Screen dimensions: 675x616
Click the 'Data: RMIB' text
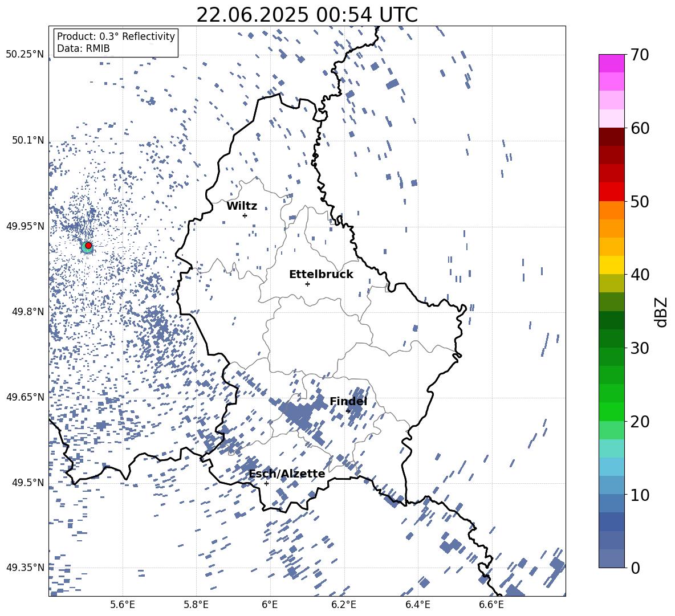tap(83, 48)
